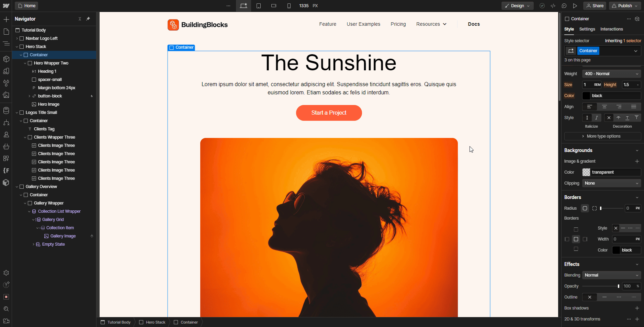Open the comments panel

click(x=564, y=6)
